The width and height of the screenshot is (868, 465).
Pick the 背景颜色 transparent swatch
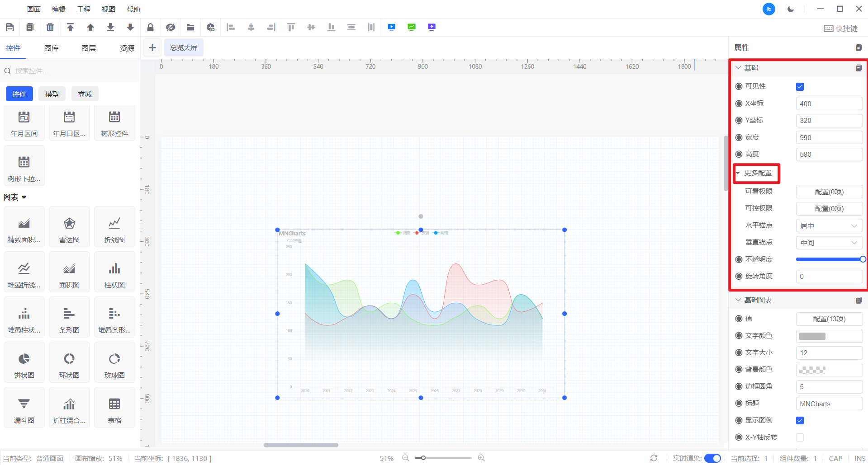pyautogui.click(x=812, y=370)
